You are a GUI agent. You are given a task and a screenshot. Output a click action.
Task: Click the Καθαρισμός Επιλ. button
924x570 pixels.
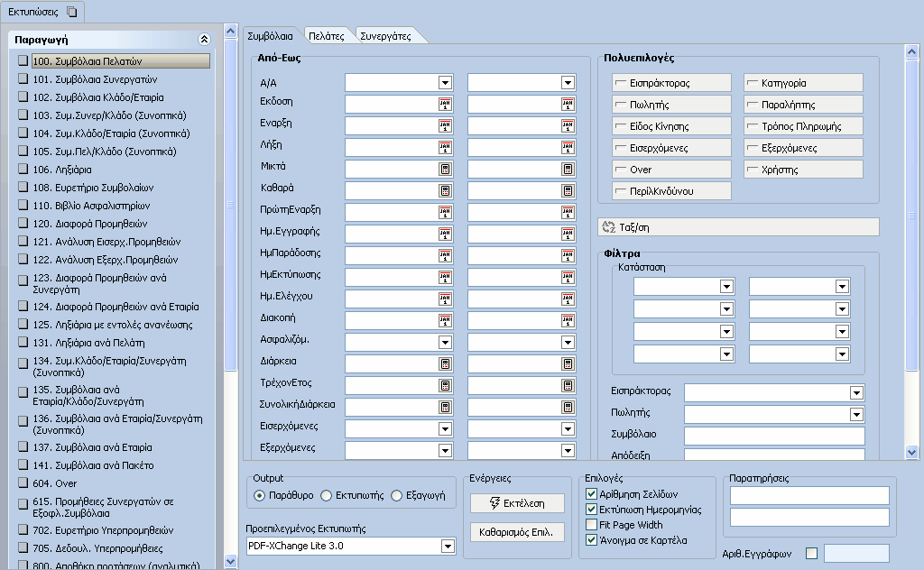coord(517,532)
